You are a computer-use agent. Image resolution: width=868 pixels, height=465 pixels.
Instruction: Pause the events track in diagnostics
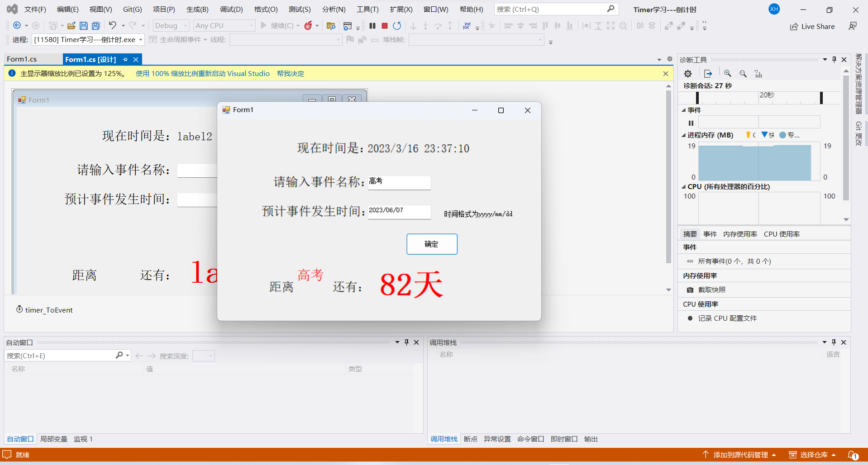(x=691, y=123)
